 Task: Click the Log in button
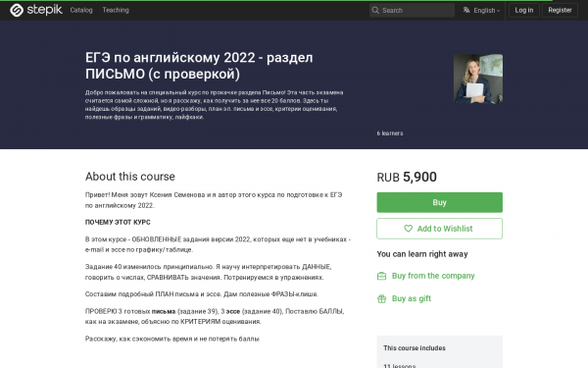(524, 10)
